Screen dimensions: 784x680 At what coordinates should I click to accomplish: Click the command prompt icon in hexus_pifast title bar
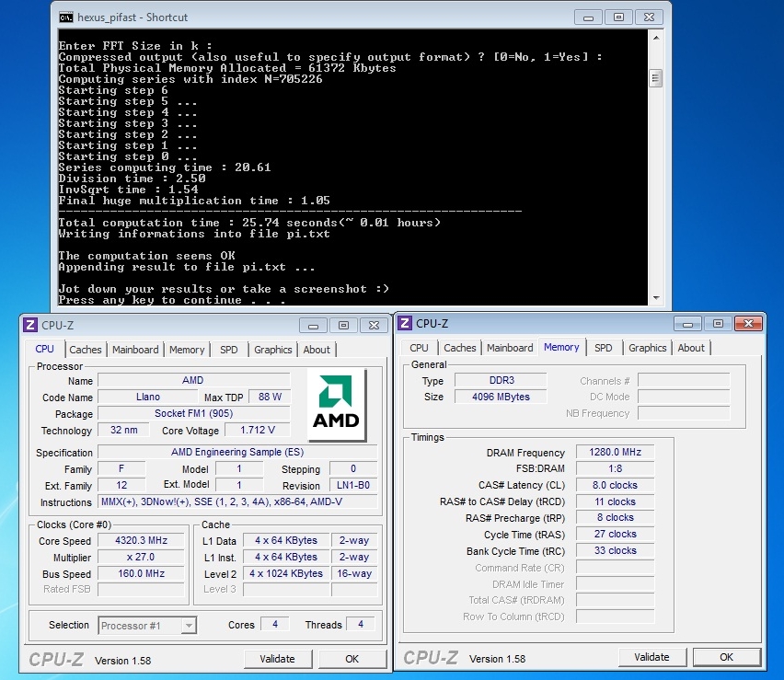pyautogui.click(x=65, y=17)
